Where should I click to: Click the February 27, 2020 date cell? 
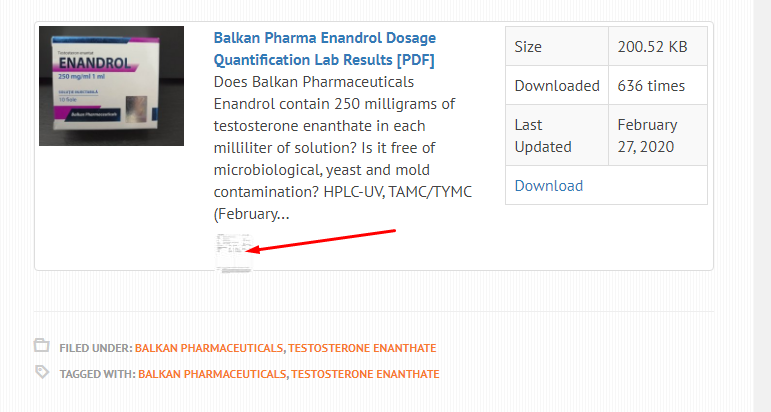pos(656,136)
